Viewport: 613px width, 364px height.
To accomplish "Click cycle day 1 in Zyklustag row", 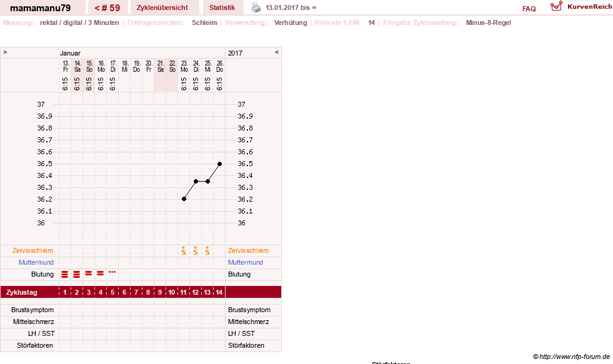I will pos(65,292).
